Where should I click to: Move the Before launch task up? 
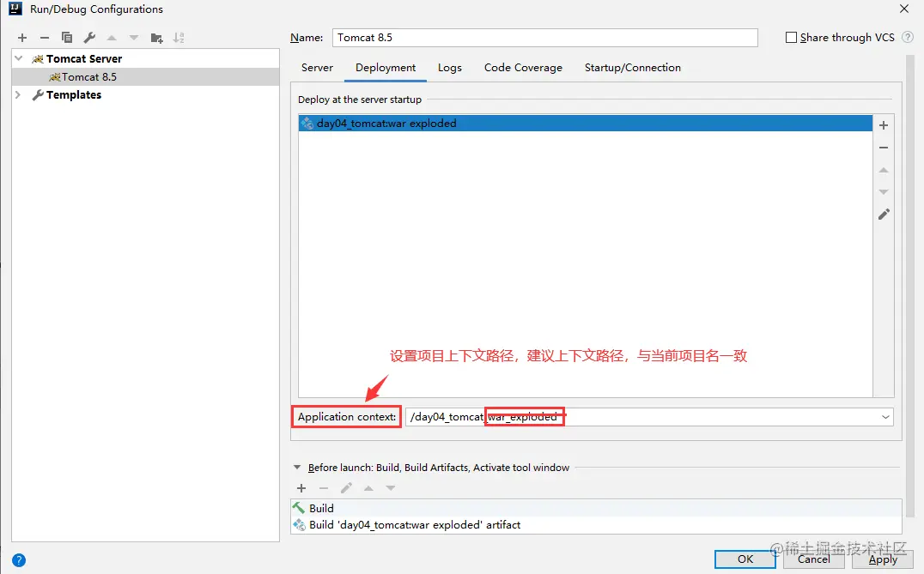[x=368, y=488]
